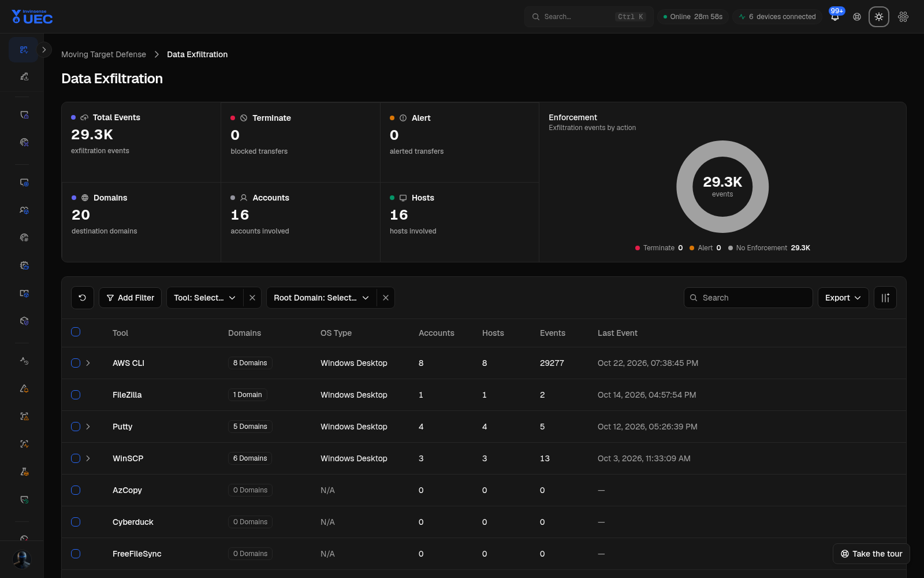Click the lifebuoy help icon in header
This screenshot has height=578, width=924.
tap(857, 17)
